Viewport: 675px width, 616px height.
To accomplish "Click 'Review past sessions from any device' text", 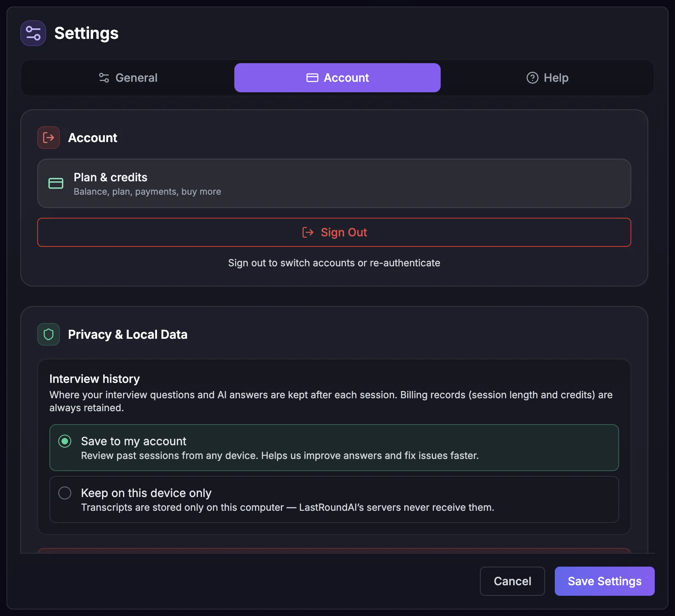I will click(280, 456).
